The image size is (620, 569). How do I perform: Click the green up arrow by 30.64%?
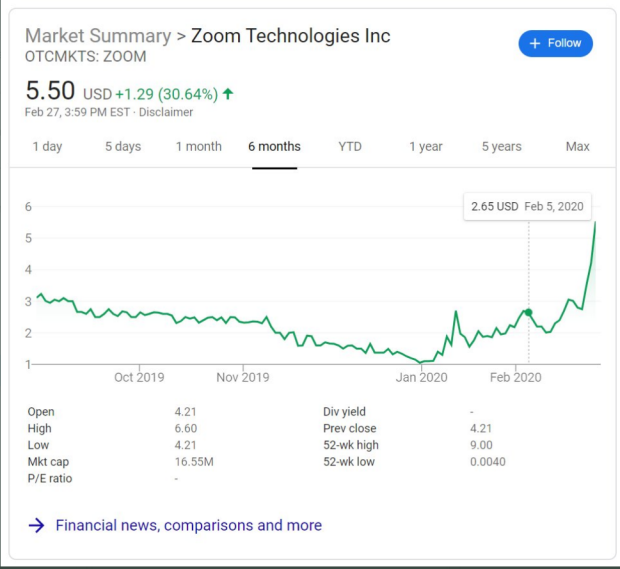(x=228, y=94)
